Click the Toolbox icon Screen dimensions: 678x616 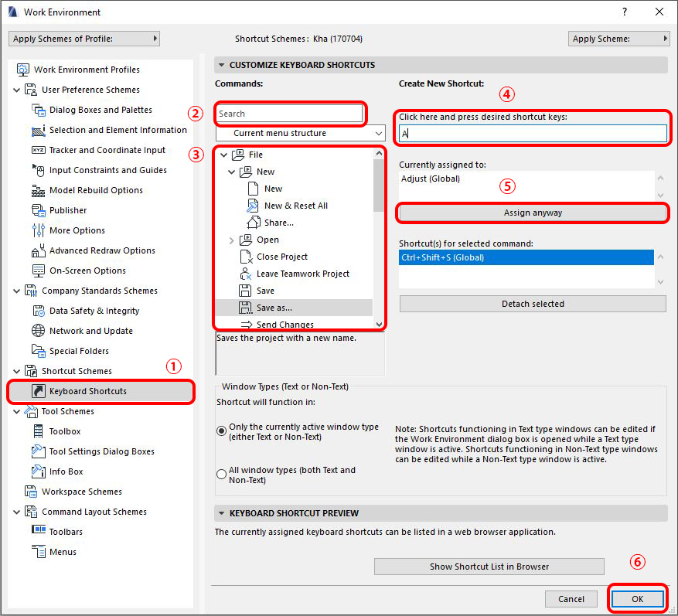pos(39,431)
